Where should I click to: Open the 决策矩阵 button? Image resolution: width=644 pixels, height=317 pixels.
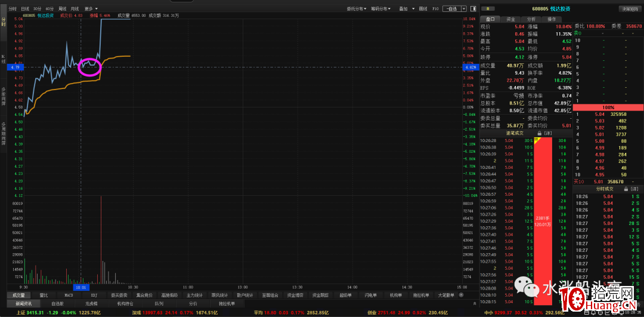click(631, 8)
